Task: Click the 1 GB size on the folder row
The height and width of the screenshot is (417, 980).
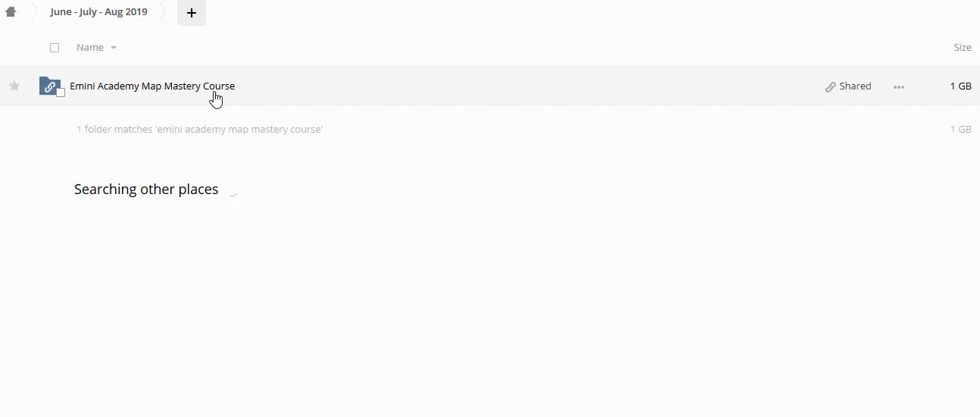Action: (961, 86)
